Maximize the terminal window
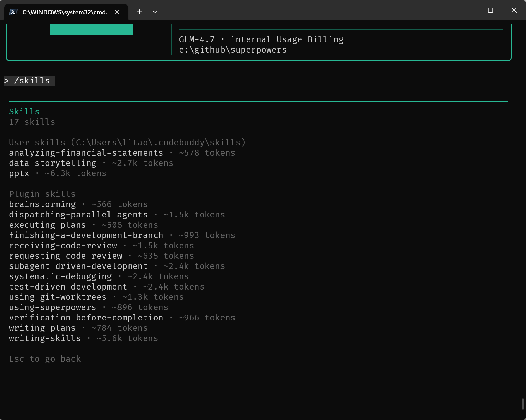526x420 pixels. click(490, 10)
